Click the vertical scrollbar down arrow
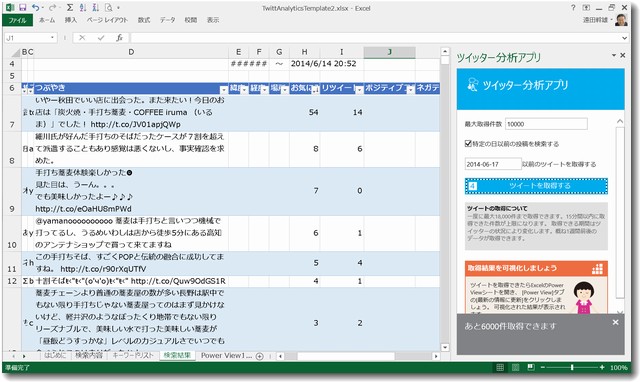This screenshot has width=640, height=382. pos(445,347)
